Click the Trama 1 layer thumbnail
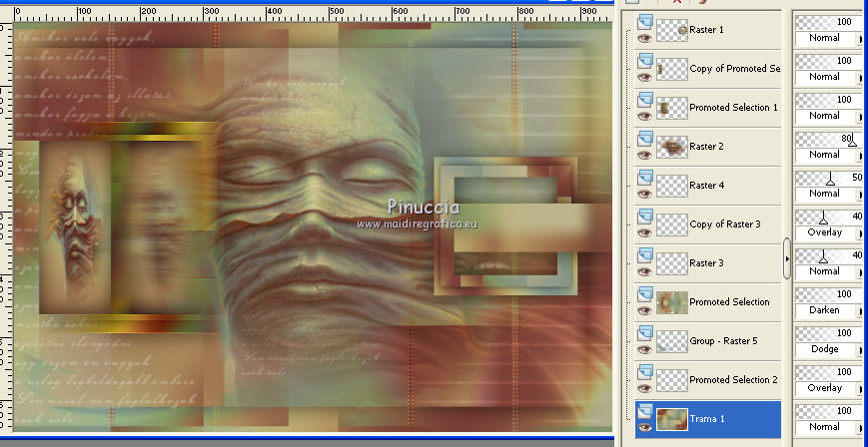This screenshot has height=447, width=868. tap(672, 419)
